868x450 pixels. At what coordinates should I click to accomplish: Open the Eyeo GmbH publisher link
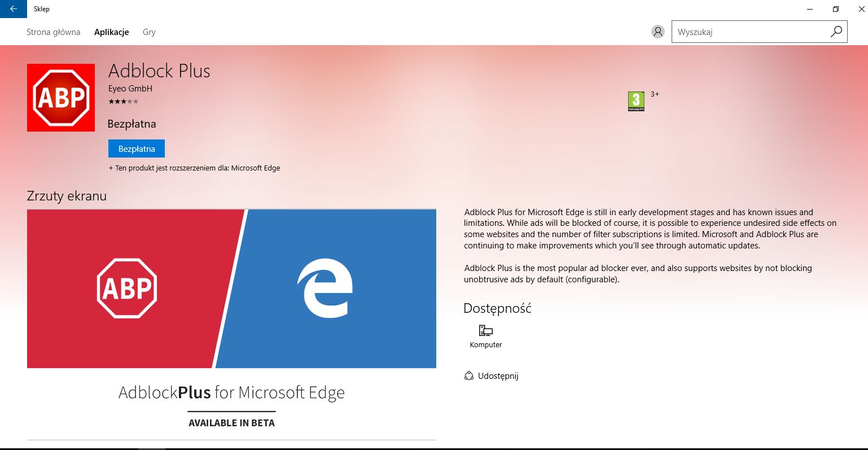tap(130, 89)
